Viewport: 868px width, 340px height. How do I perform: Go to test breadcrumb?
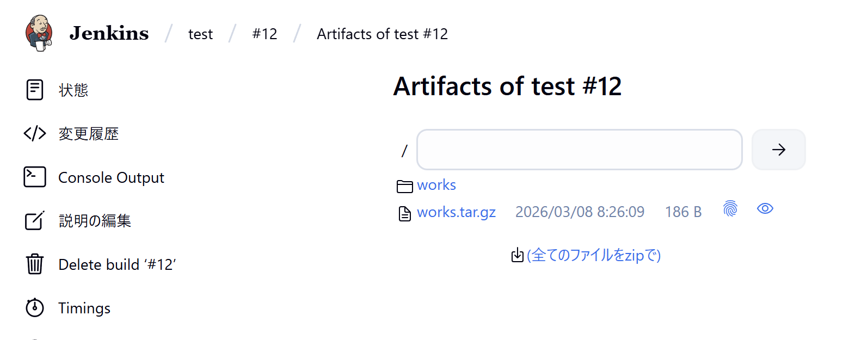(200, 34)
